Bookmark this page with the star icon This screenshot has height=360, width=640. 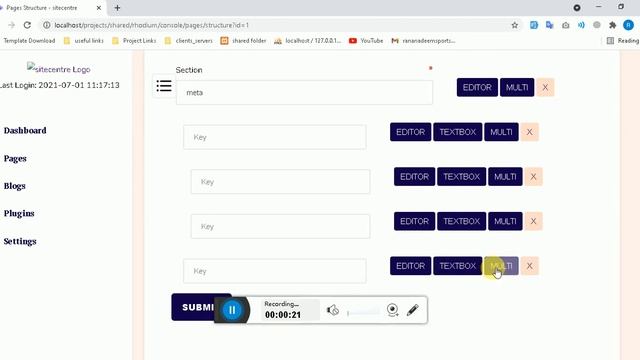[515, 25]
